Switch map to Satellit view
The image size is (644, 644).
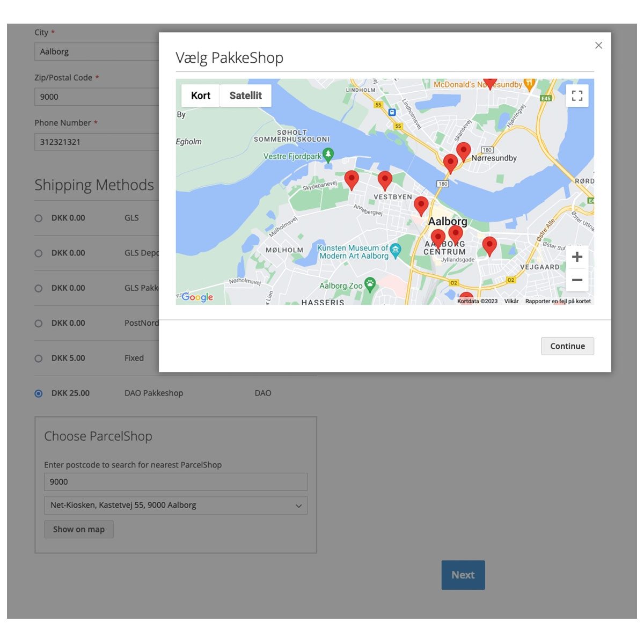245,96
